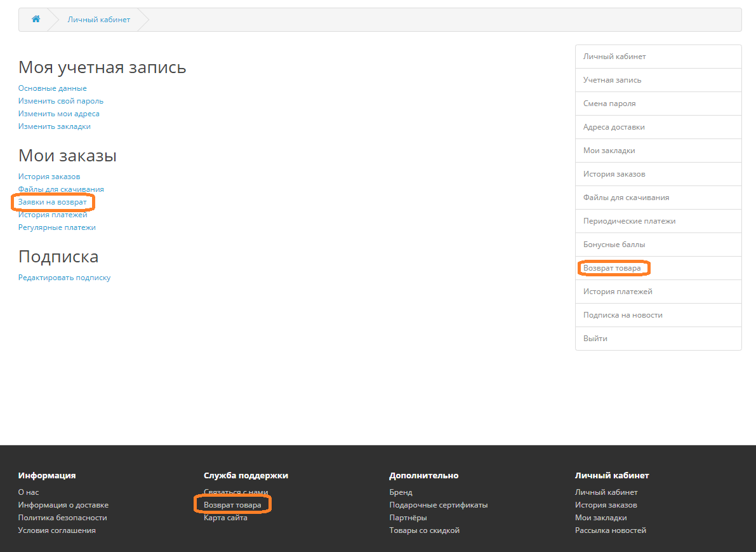The width and height of the screenshot is (756, 552).
Task: Open Карта сайта footer link
Action: point(225,518)
